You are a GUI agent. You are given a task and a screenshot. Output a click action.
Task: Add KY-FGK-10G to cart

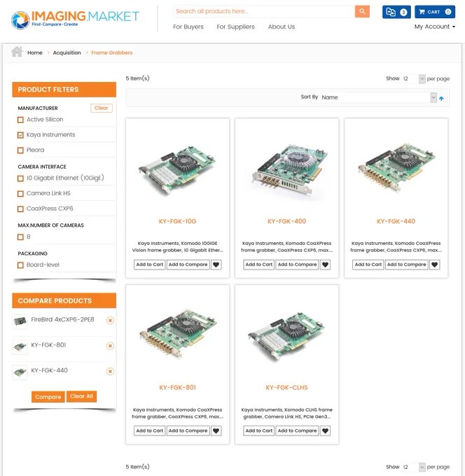click(149, 265)
